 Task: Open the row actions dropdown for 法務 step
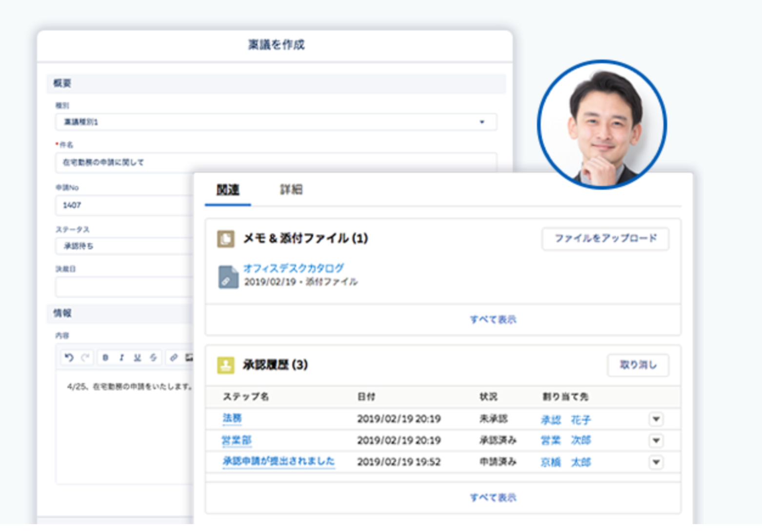tap(656, 419)
